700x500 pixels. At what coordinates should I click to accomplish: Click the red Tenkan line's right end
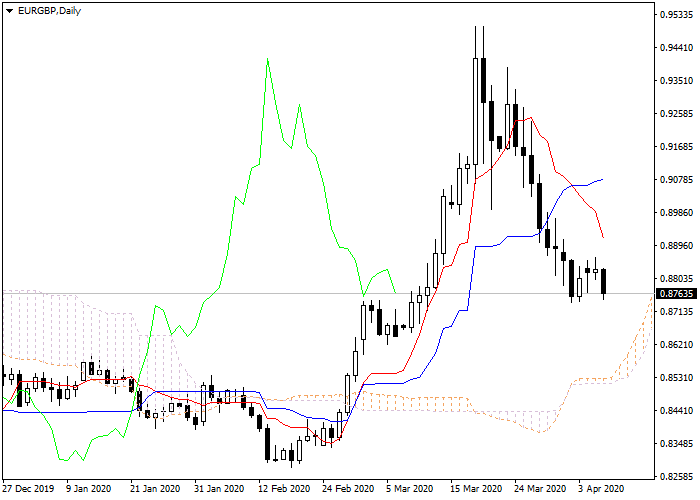[603, 237]
